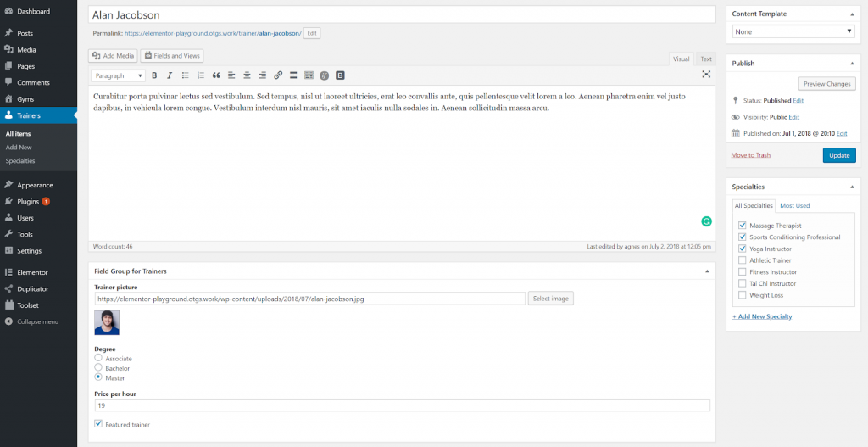This screenshot has height=447, width=868.
Task: Enter distraction-free fullscreen writing mode
Action: click(706, 75)
